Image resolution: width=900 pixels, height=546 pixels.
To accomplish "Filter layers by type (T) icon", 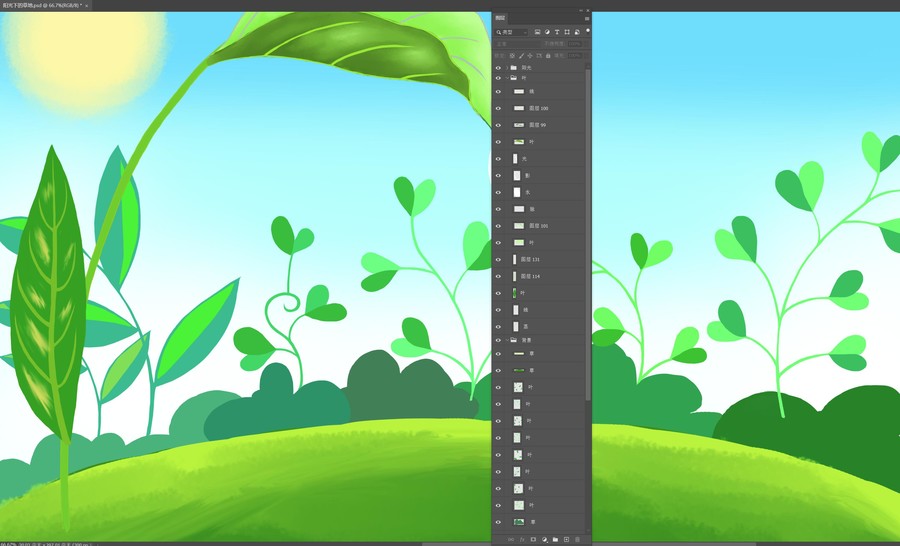I will 557,32.
